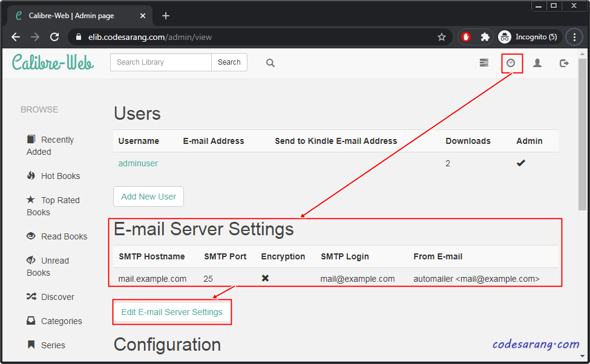Open Discover in sidebar
Image resolution: width=590 pixels, height=364 pixels.
click(50, 297)
